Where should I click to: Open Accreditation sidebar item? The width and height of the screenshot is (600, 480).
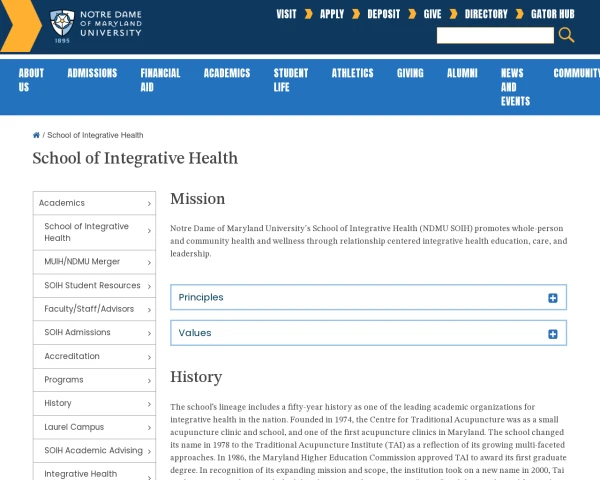pos(94,356)
